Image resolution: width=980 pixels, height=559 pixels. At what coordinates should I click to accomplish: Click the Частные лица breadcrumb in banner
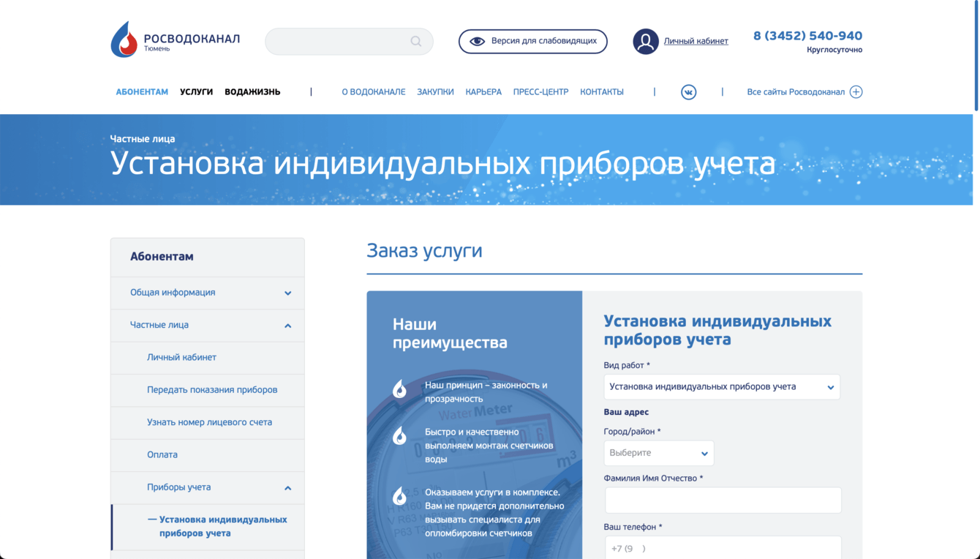[143, 139]
